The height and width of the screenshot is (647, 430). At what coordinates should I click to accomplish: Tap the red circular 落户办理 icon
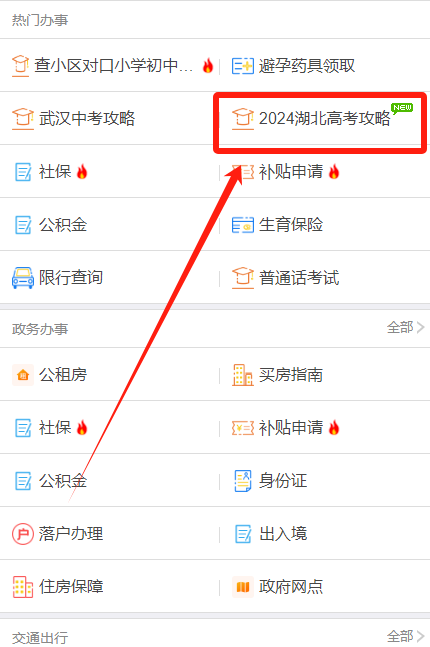point(23,534)
